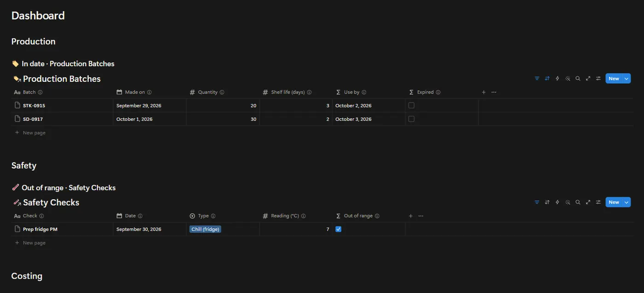The height and width of the screenshot is (293, 644).
Task: Open the Batch column header menu
Action: click(x=62, y=92)
